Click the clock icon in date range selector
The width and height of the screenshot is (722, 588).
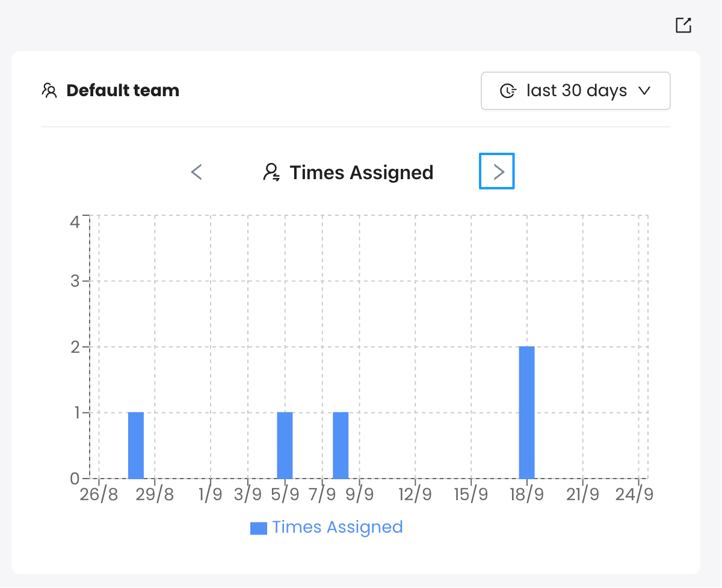[508, 91]
